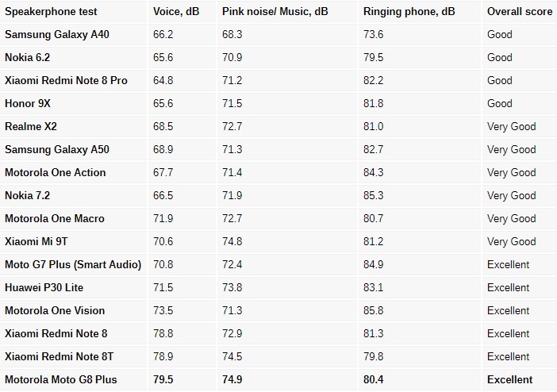Click the Huawei P30 Lite phone name

(44, 287)
